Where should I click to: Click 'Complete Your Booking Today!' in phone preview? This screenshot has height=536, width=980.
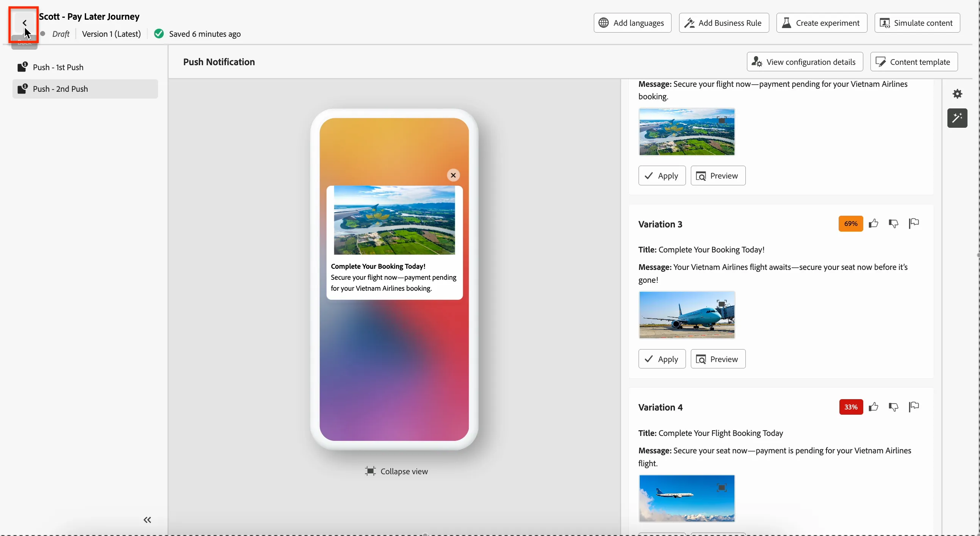click(x=378, y=266)
